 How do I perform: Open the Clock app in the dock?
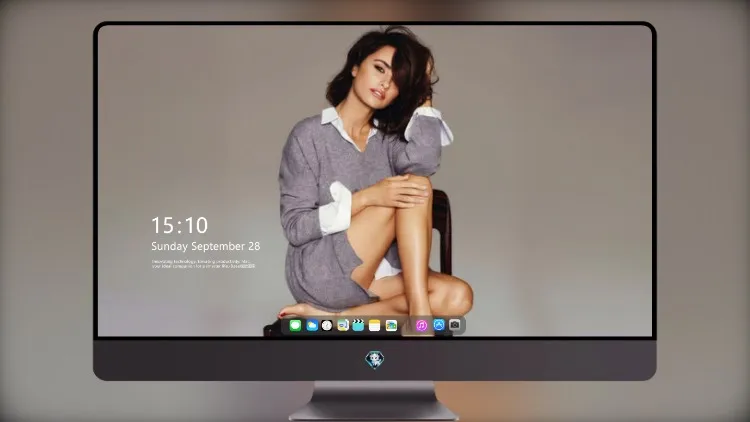pyautogui.click(x=327, y=325)
